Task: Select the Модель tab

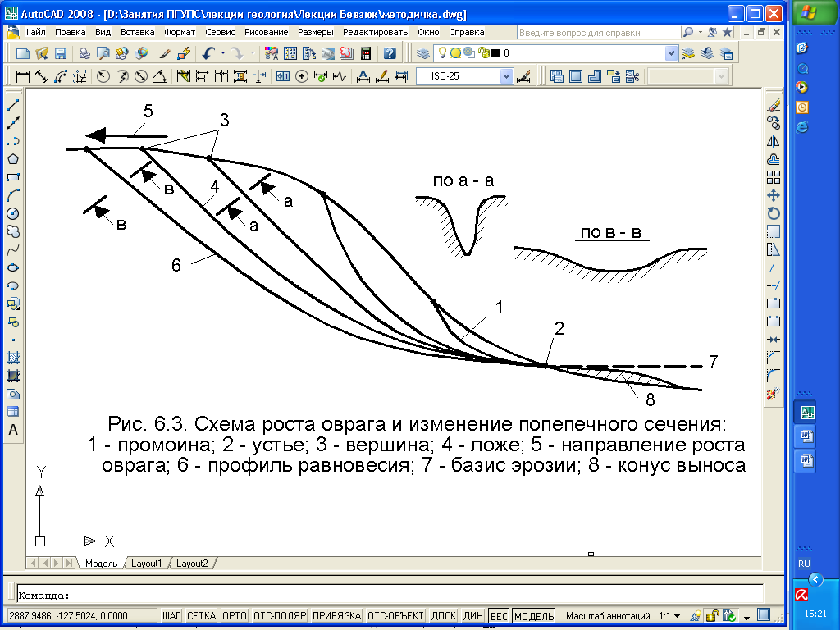Action: 101,564
